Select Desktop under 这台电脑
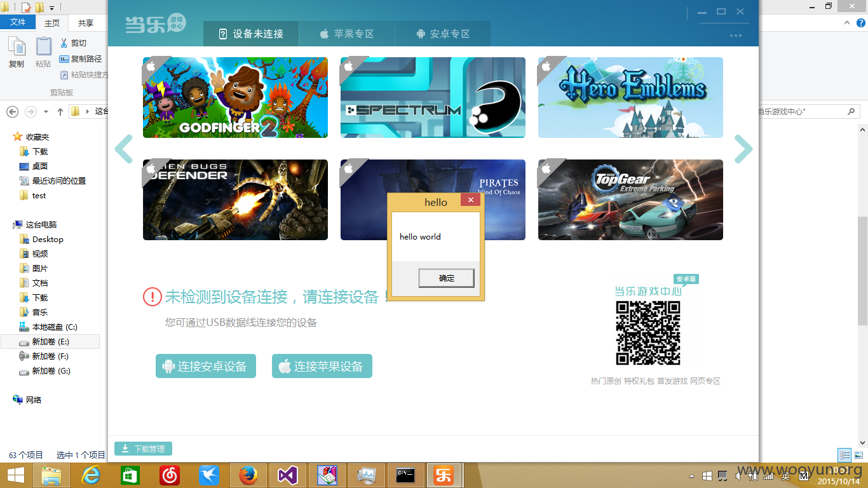Viewport: 868px width, 488px height. tap(41, 239)
